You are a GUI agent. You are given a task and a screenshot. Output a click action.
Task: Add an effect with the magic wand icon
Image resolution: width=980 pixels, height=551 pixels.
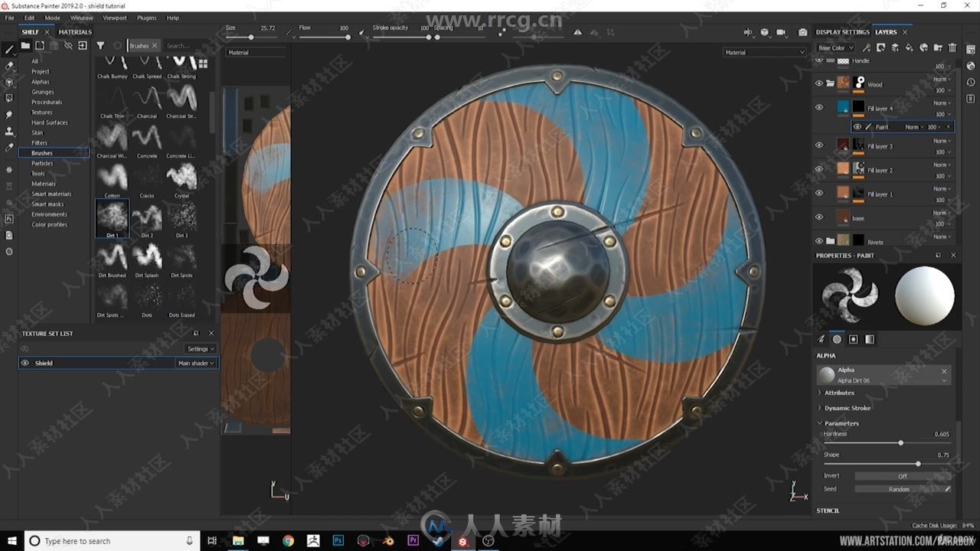click(x=867, y=47)
